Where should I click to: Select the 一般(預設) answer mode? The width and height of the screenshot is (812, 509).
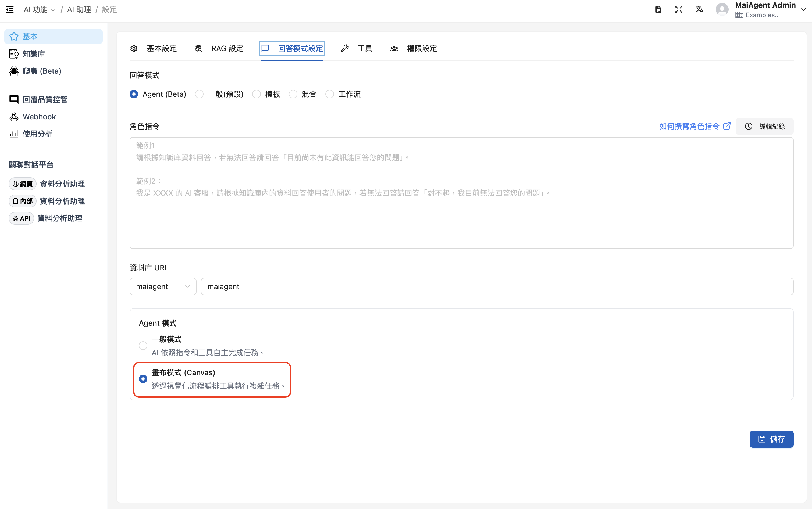(x=200, y=94)
